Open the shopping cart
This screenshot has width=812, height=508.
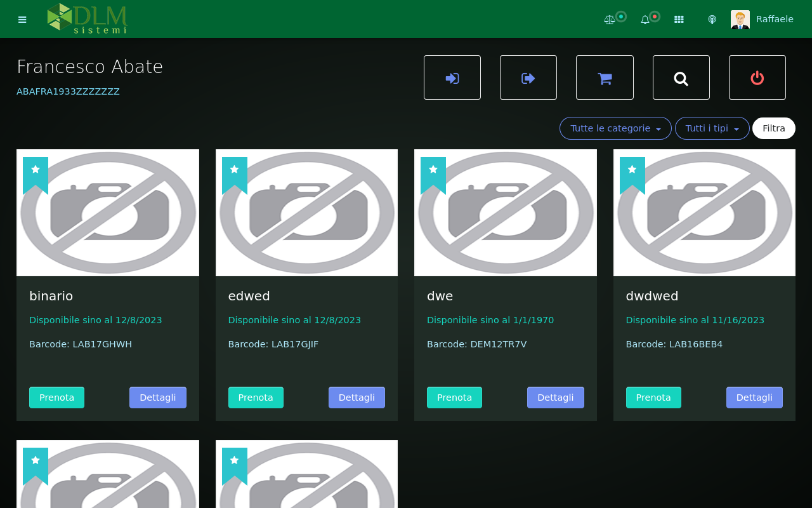tap(605, 78)
